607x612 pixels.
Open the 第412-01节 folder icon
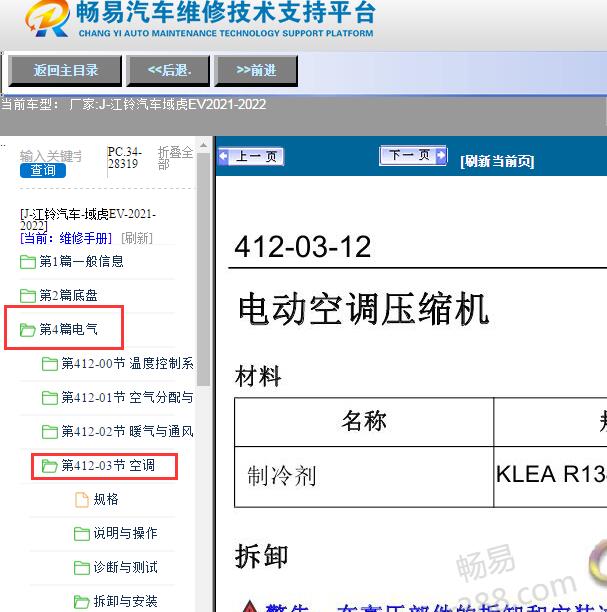pyautogui.click(x=50, y=398)
